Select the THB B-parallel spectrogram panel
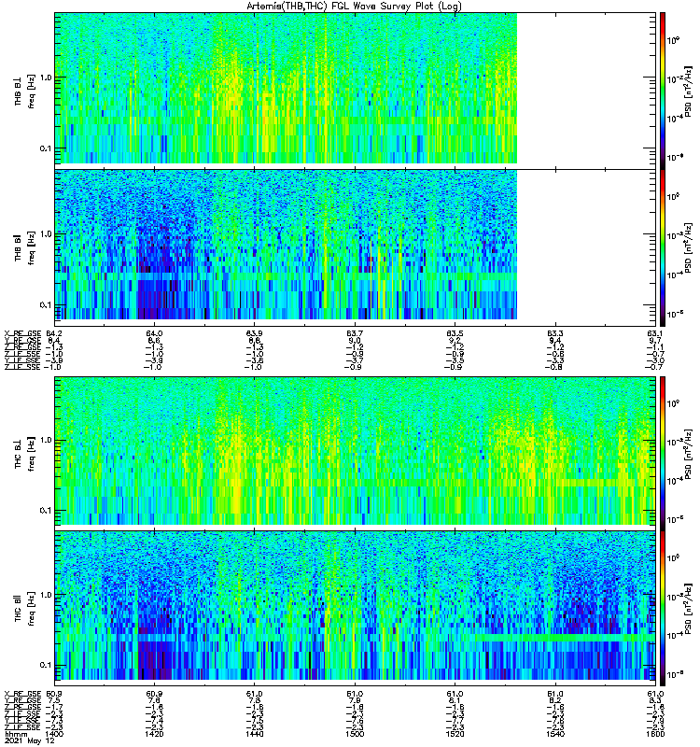The width and height of the screenshot is (700, 747). [355, 247]
